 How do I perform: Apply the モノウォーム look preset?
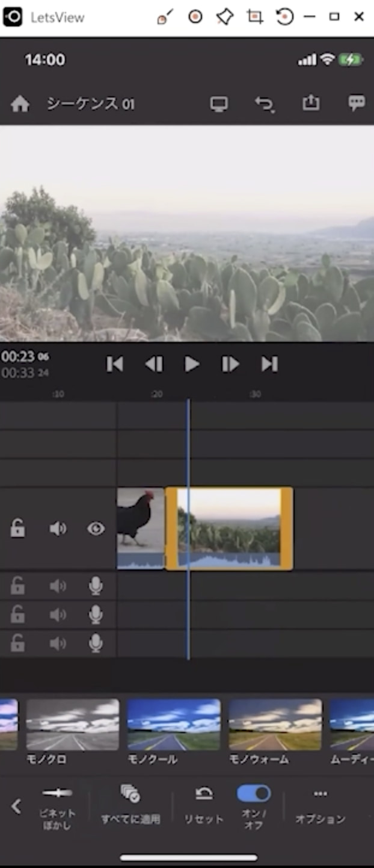click(275, 724)
